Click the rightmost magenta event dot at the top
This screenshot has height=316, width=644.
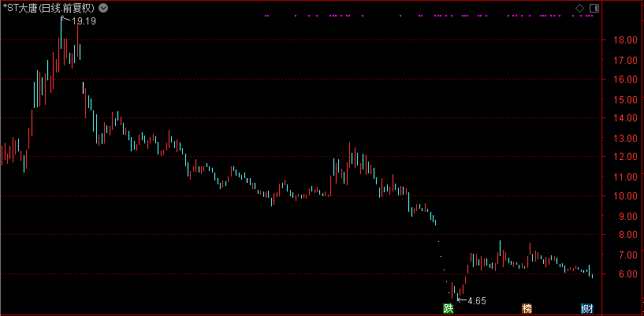pos(591,16)
